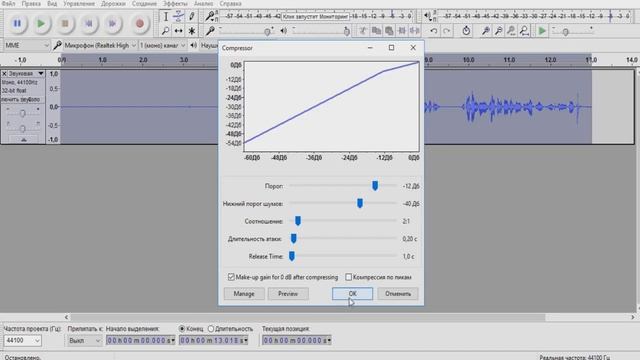Click the Sync-Lock clock icon
This screenshot has height=360, width=640.
pos(466,31)
